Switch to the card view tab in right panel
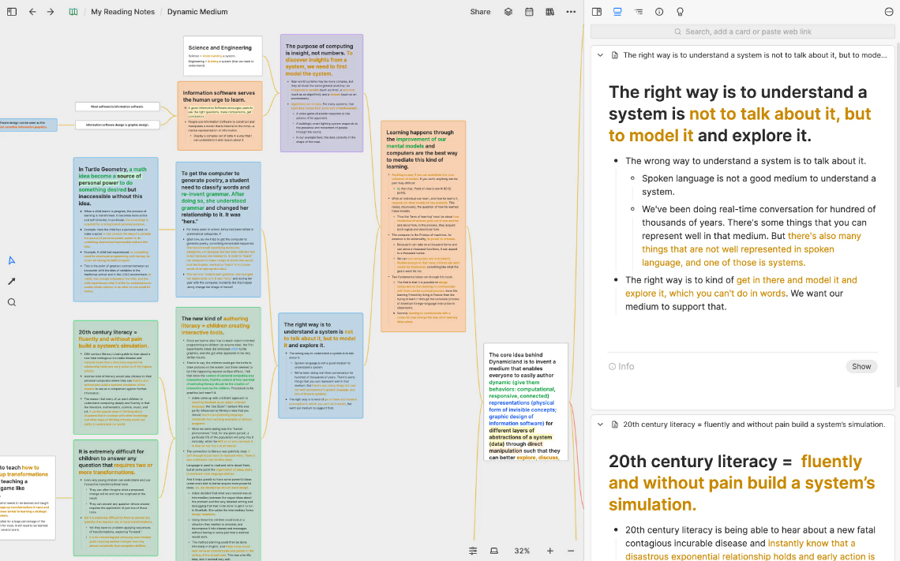The height and width of the screenshot is (561, 900). point(617,12)
